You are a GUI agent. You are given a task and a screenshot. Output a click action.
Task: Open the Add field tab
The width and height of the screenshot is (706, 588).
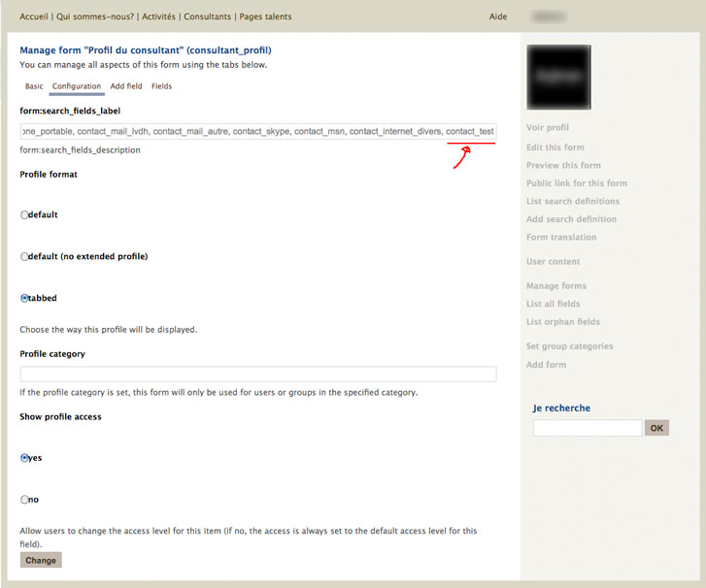(x=126, y=86)
